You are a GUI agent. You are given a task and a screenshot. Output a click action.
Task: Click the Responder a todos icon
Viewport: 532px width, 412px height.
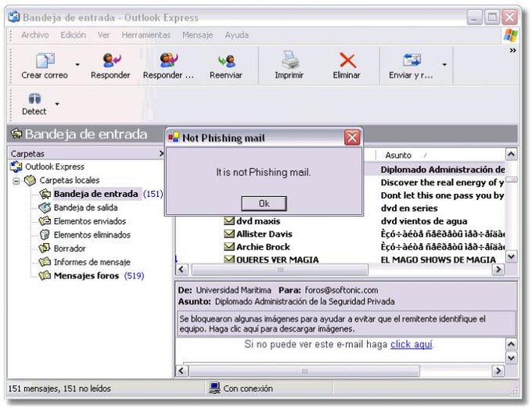(x=169, y=60)
